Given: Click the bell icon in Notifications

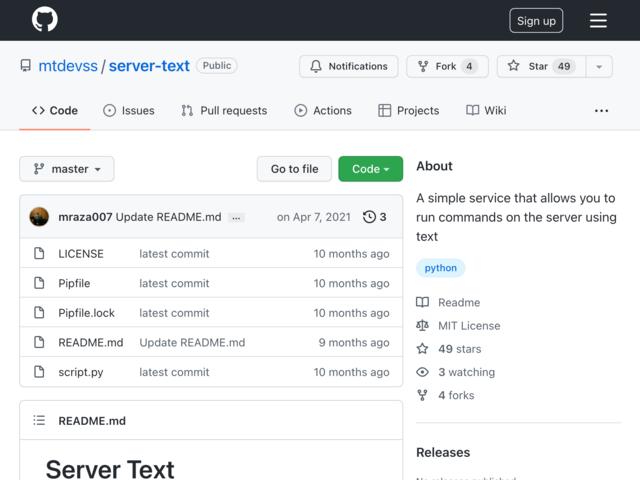Looking at the screenshot, I should [316, 66].
